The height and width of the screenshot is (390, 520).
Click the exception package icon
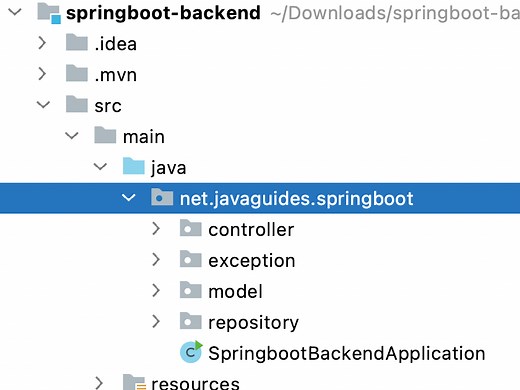tap(191, 259)
